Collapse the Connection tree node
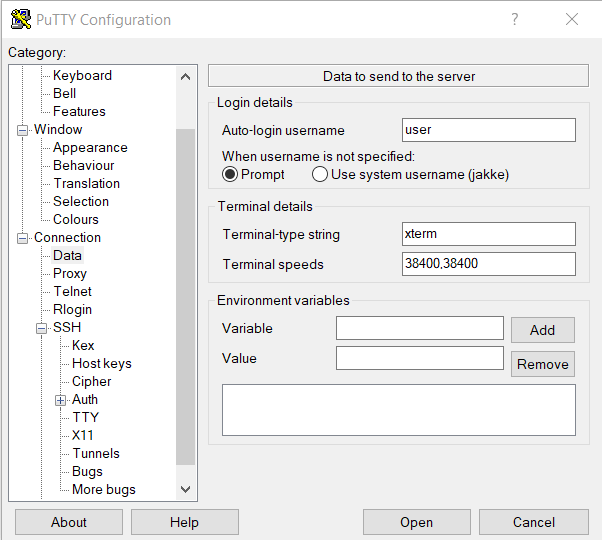 (23, 238)
